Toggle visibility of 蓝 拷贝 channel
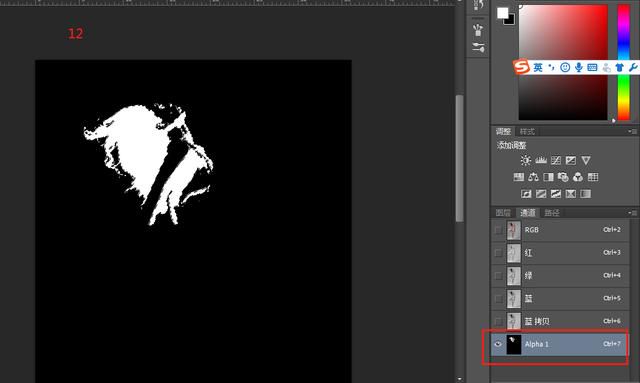 click(498, 321)
